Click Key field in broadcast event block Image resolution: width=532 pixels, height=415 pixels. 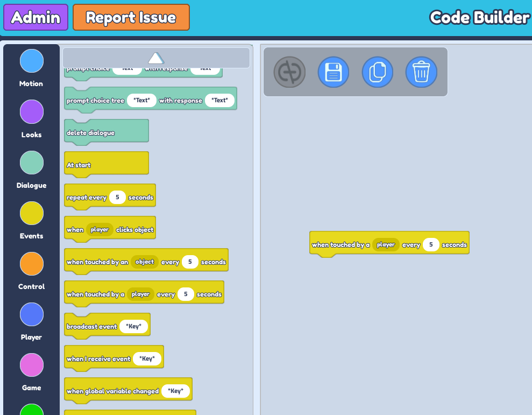click(133, 327)
